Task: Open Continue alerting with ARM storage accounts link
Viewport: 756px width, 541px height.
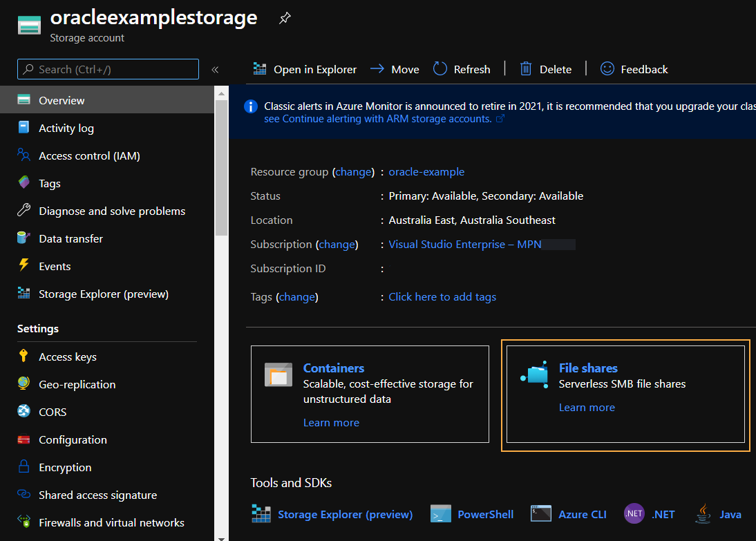Action: (x=384, y=119)
